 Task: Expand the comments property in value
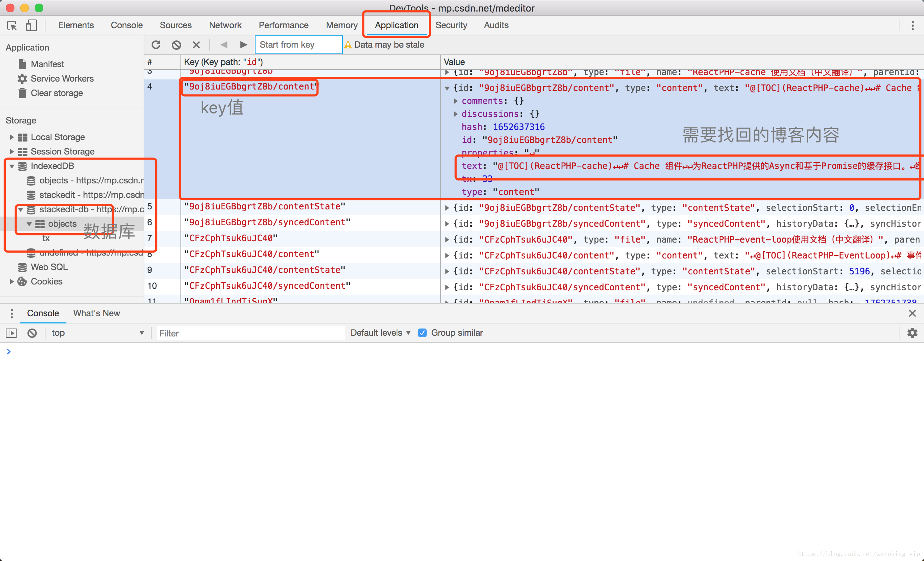pyautogui.click(x=456, y=101)
